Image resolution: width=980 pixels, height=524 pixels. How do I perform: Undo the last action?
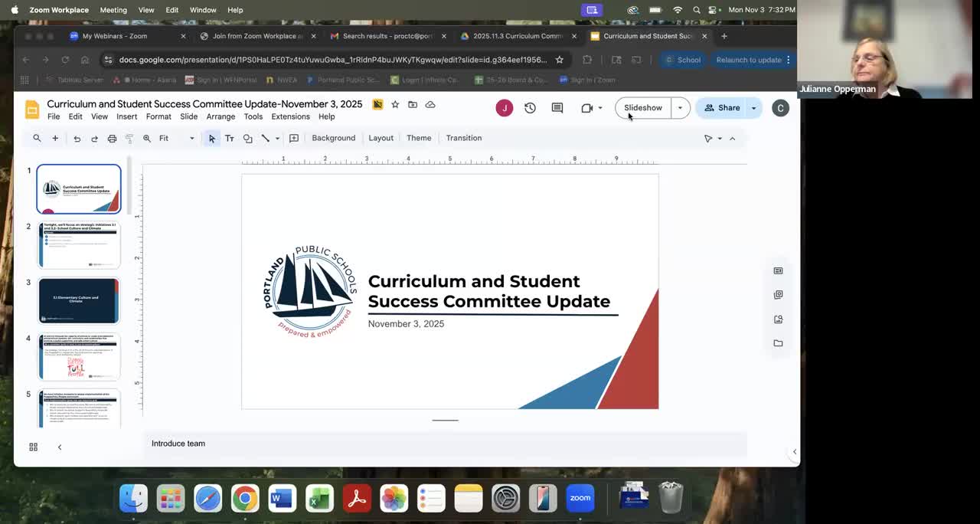point(77,138)
